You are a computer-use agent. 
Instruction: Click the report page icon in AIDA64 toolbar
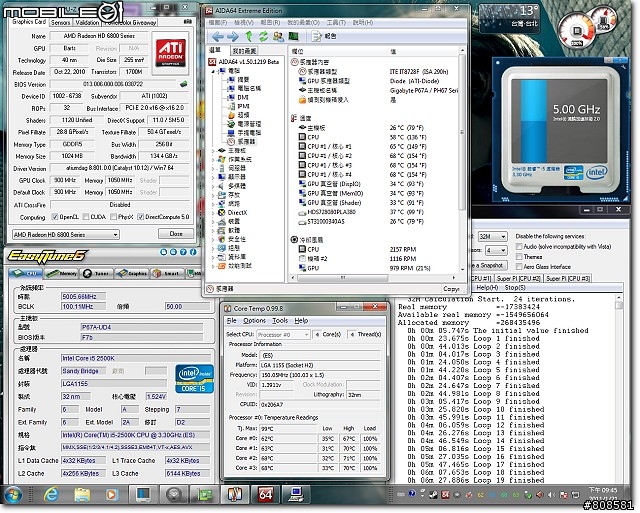coord(316,36)
